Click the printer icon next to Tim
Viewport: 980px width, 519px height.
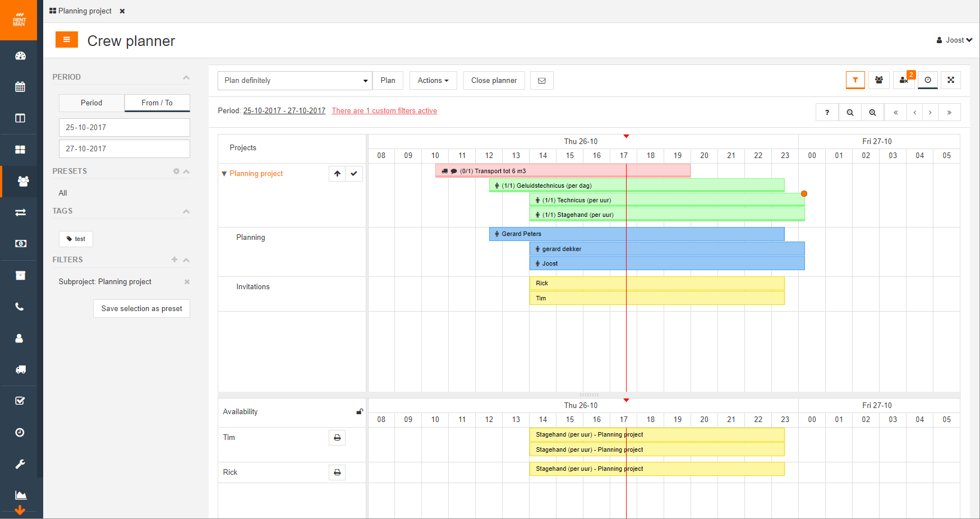click(x=337, y=438)
